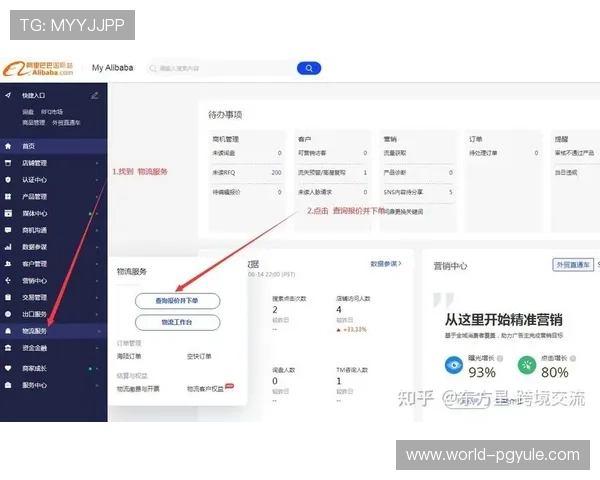Click the blue search magnifier button
This screenshot has width=600, height=480.
coord(309,69)
